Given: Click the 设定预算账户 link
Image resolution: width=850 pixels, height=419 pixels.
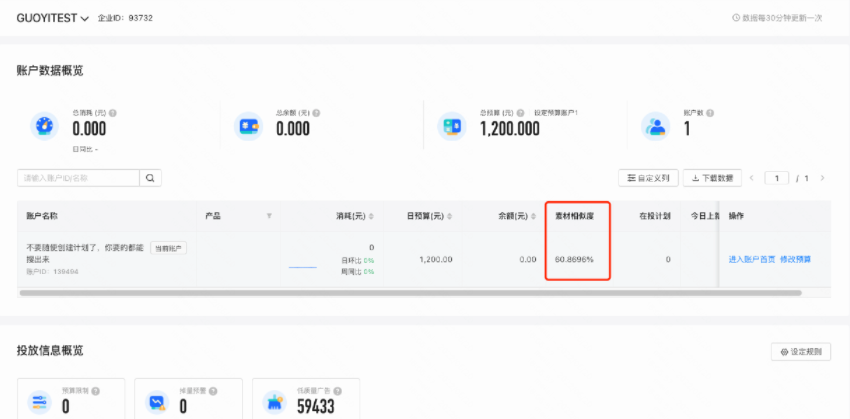Looking at the screenshot, I should click(x=556, y=113).
